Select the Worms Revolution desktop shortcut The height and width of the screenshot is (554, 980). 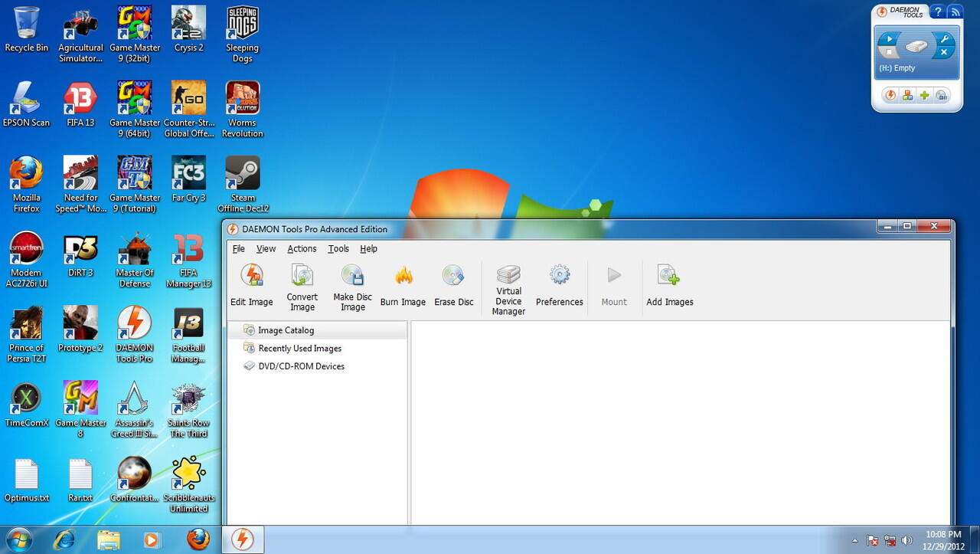click(x=243, y=110)
